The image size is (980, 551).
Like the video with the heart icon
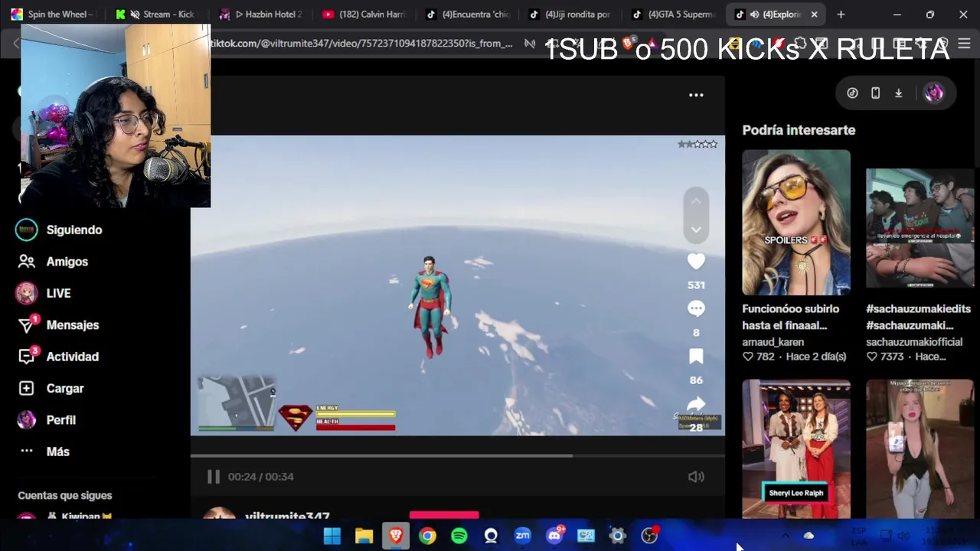click(696, 262)
